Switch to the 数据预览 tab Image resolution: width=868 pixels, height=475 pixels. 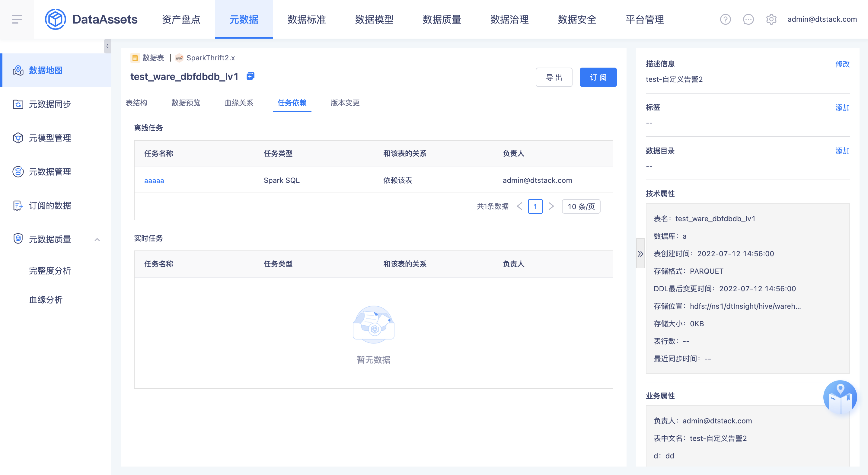click(x=186, y=103)
